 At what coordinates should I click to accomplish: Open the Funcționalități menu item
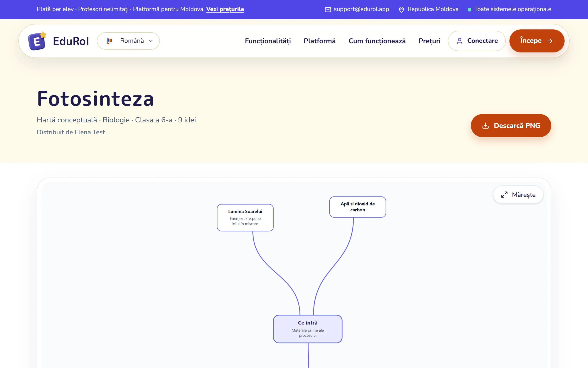click(x=268, y=41)
